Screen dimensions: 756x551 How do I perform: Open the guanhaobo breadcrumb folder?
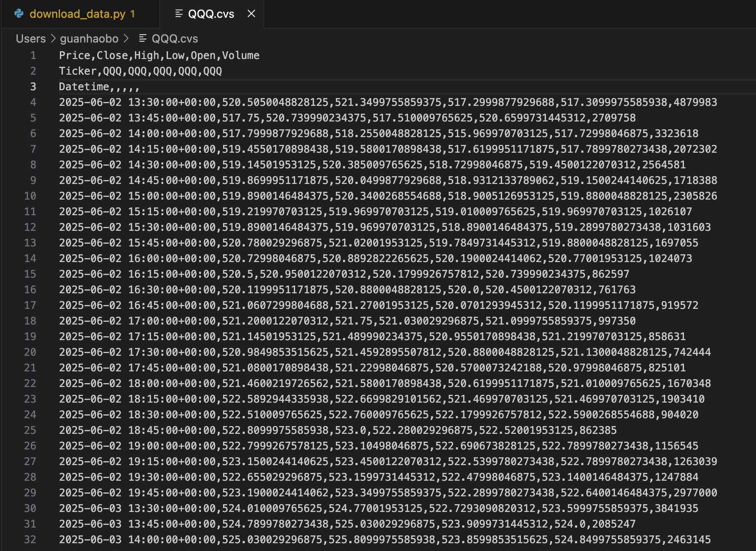(x=89, y=39)
